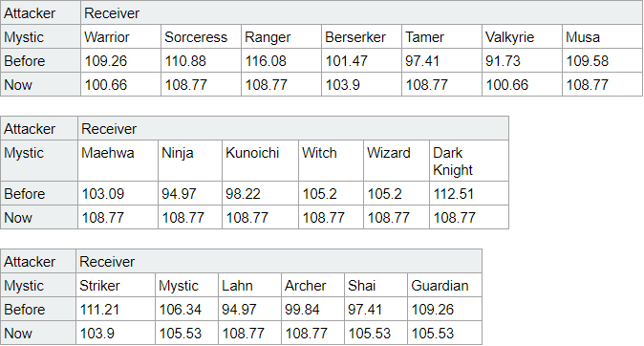Screen dimensions: 644x346
Task: Select the Valkyrie Before value 91.73
Action: tap(522, 61)
